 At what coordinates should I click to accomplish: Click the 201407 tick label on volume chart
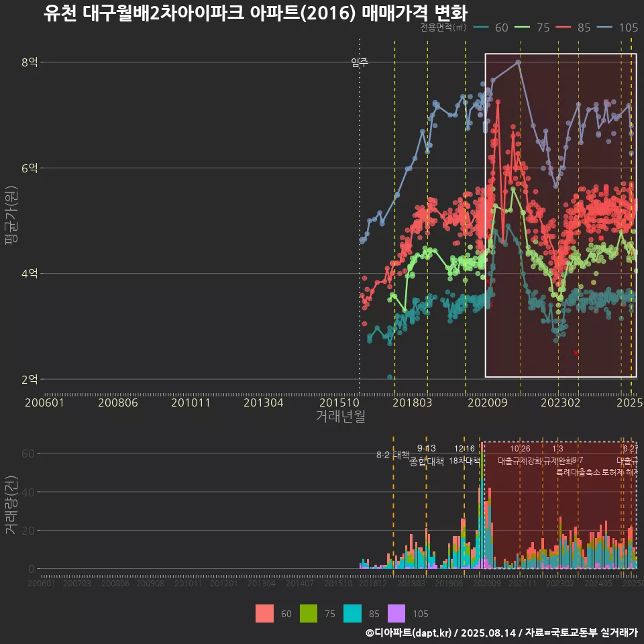pos(299,583)
